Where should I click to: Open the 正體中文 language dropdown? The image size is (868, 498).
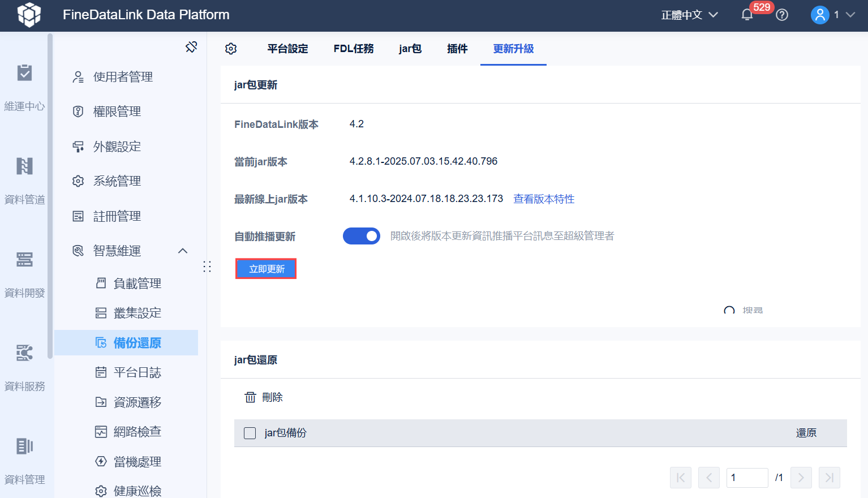pyautogui.click(x=689, y=15)
